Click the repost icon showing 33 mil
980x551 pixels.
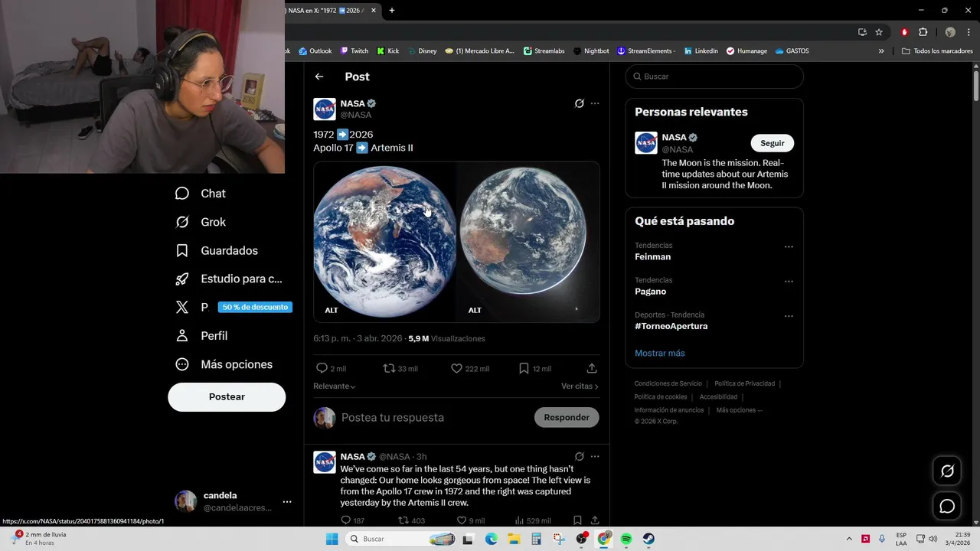point(389,368)
